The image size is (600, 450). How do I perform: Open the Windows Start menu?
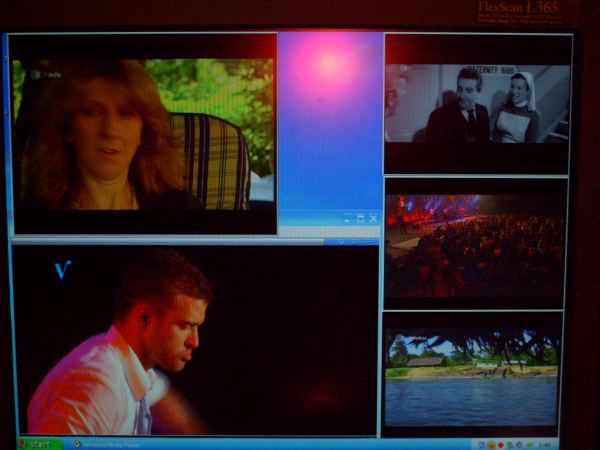(x=39, y=444)
